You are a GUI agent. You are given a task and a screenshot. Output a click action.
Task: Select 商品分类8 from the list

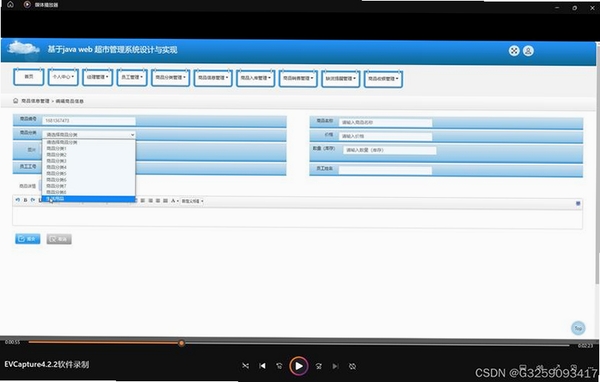(89, 192)
